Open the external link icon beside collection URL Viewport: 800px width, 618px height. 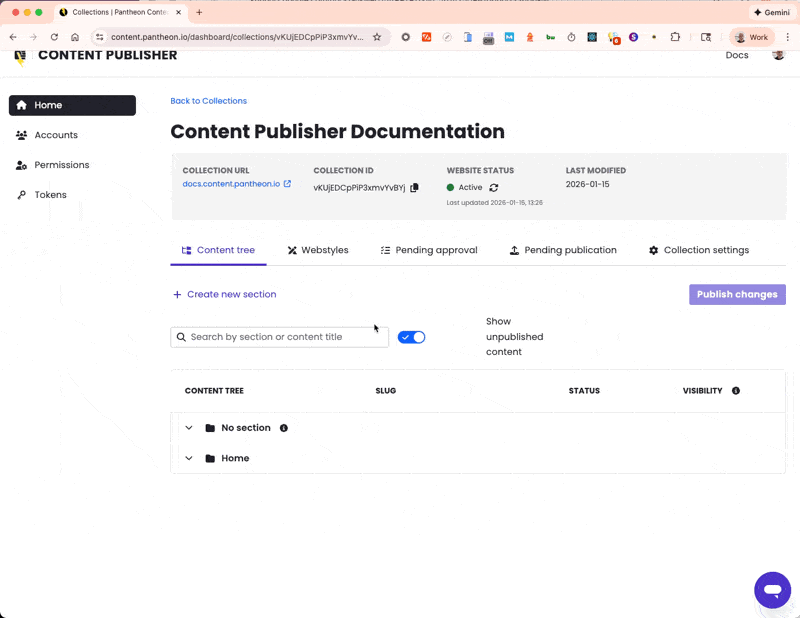click(288, 184)
